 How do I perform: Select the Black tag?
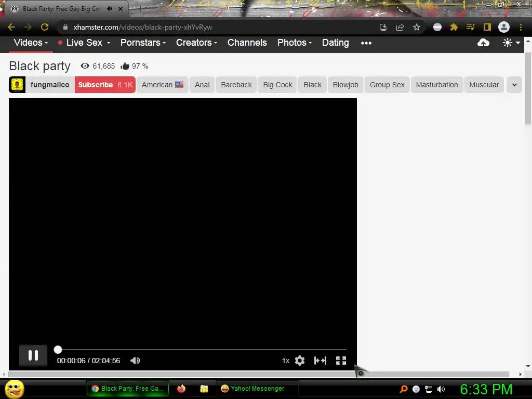312,85
